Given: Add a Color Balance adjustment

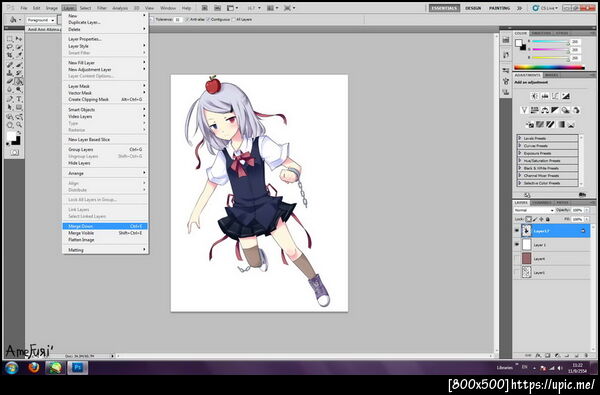Looking at the screenshot, I should (545, 110).
